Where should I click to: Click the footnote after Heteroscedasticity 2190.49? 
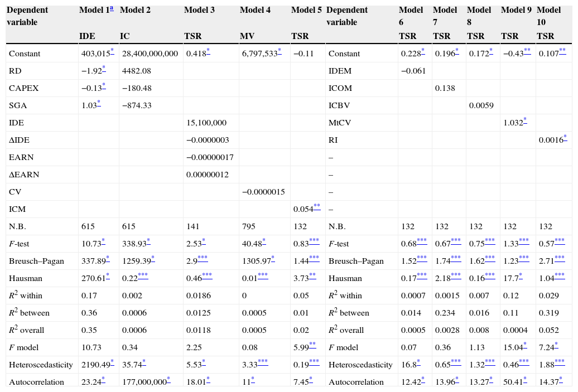[112, 362]
